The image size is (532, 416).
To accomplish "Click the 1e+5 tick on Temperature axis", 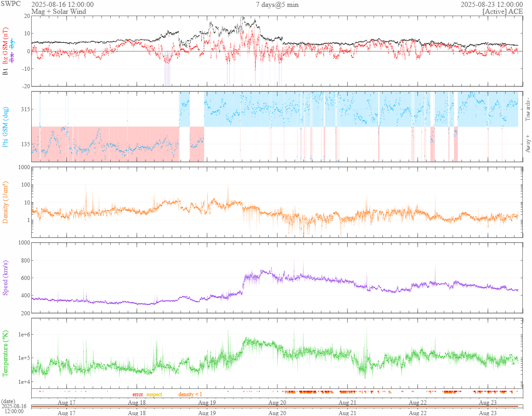I will pos(24,358).
